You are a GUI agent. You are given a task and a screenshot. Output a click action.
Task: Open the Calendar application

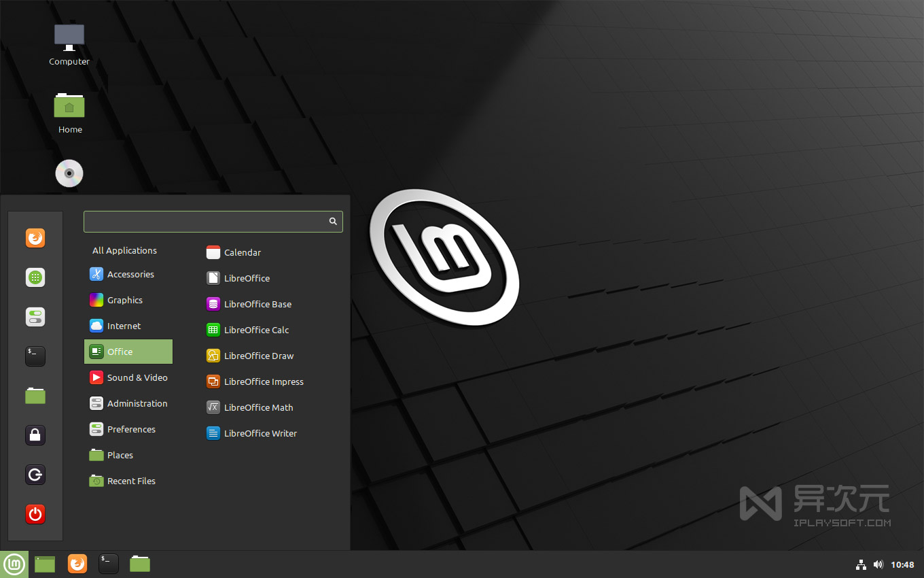tap(242, 252)
